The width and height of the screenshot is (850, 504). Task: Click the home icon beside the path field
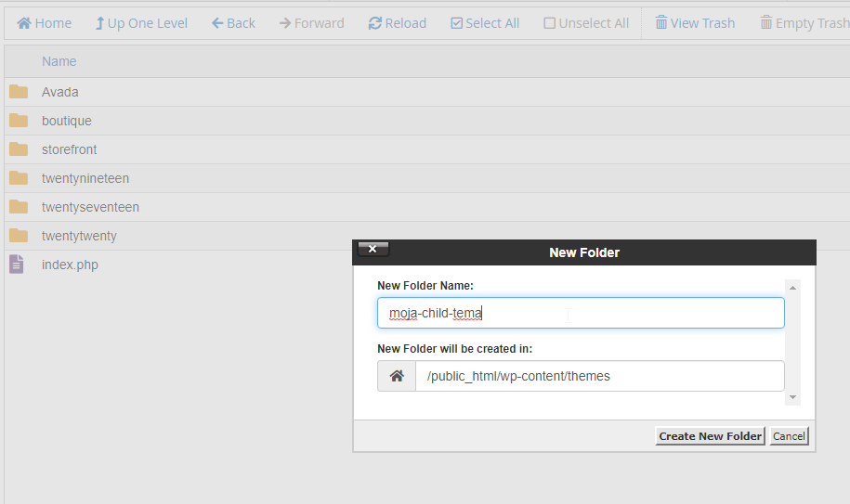tap(397, 376)
